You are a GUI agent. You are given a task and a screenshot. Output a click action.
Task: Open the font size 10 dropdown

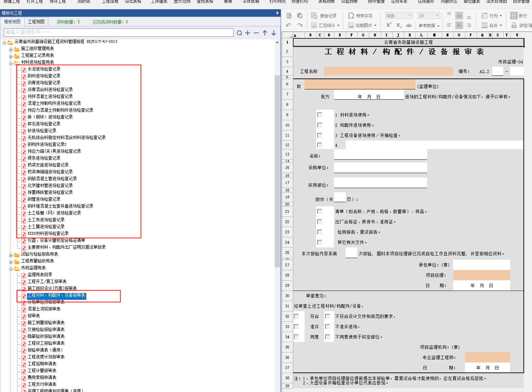[x=437, y=16]
